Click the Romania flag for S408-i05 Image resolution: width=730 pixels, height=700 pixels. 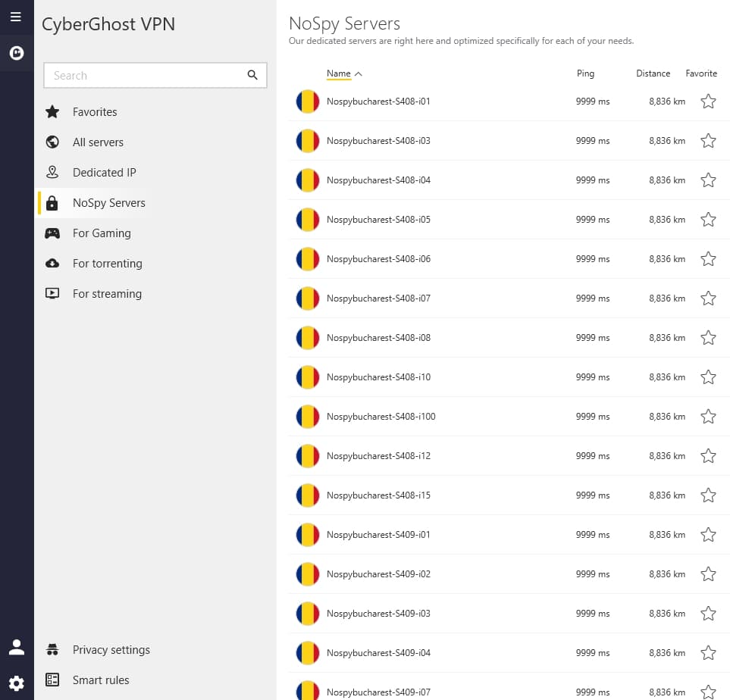tap(308, 219)
